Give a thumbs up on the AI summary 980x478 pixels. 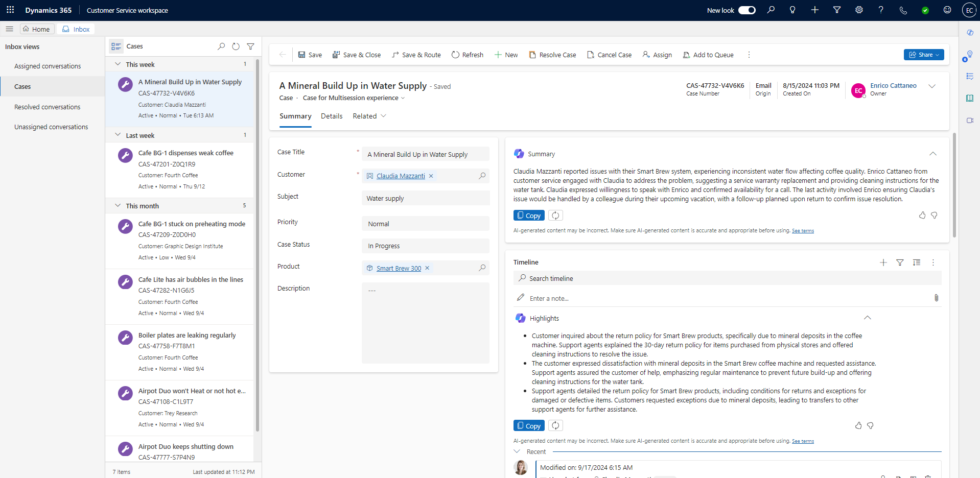922,215
